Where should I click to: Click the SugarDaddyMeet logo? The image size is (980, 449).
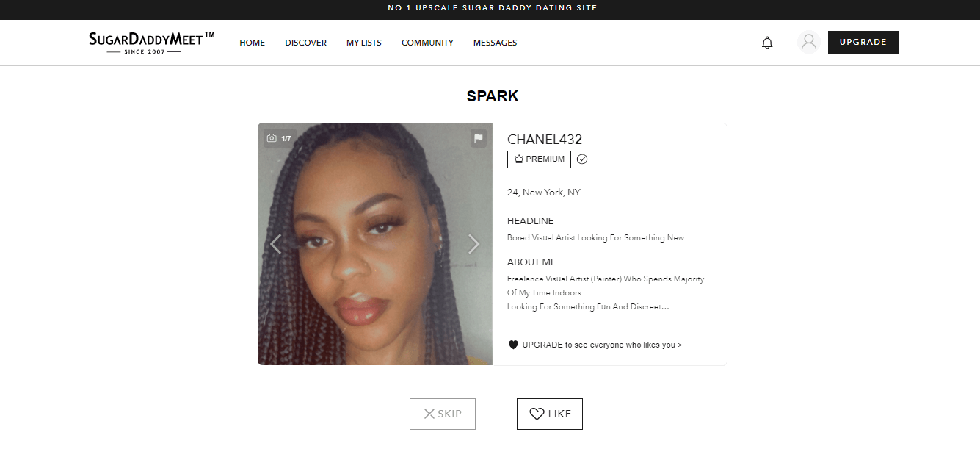pos(152,42)
